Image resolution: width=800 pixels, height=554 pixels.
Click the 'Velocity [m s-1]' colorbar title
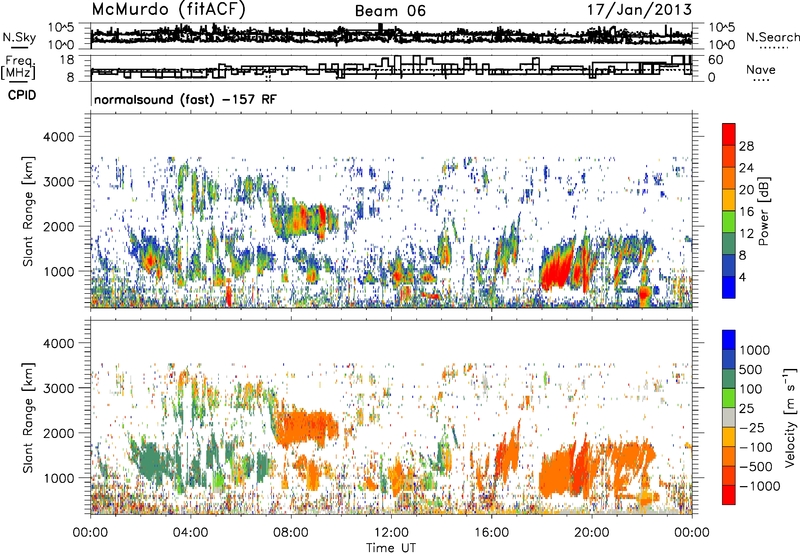[790, 417]
